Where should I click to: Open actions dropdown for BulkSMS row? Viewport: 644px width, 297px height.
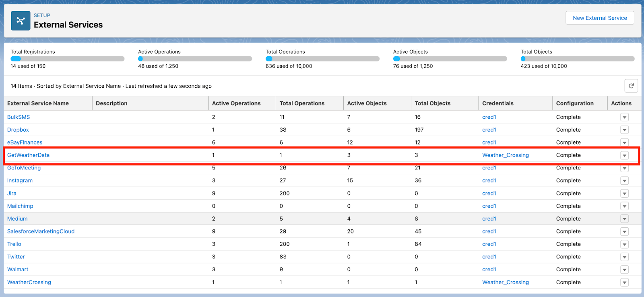tap(624, 117)
